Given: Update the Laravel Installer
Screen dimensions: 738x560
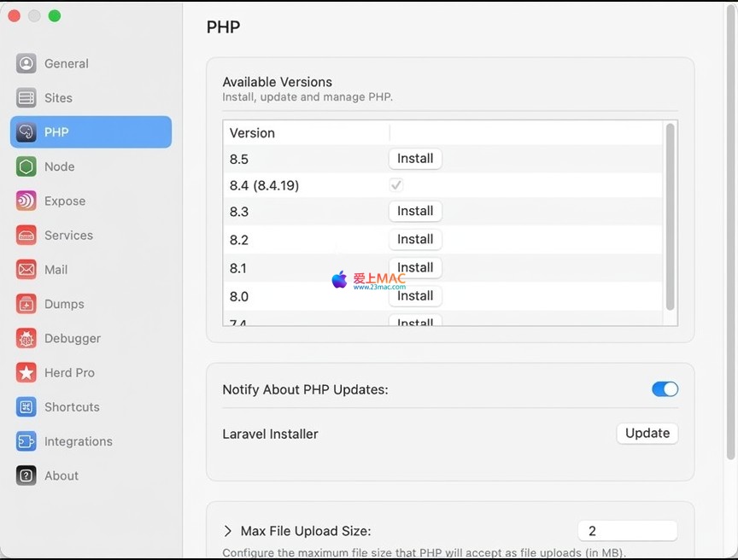Looking at the screenshot, I should (647, 434).
